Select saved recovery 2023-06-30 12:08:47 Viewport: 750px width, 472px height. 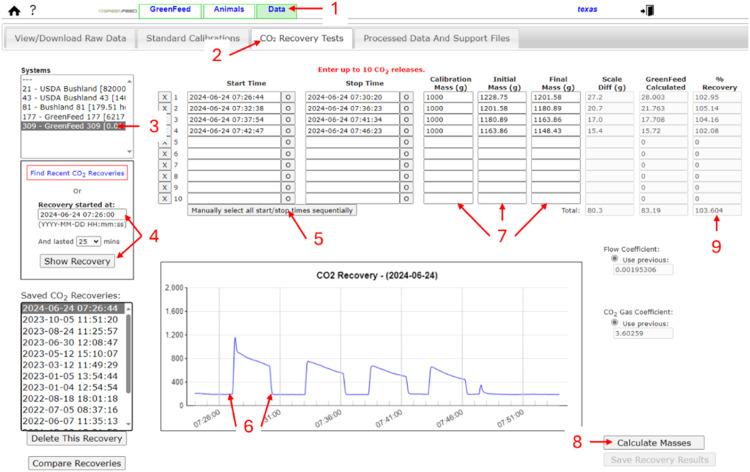coord(73,342)
